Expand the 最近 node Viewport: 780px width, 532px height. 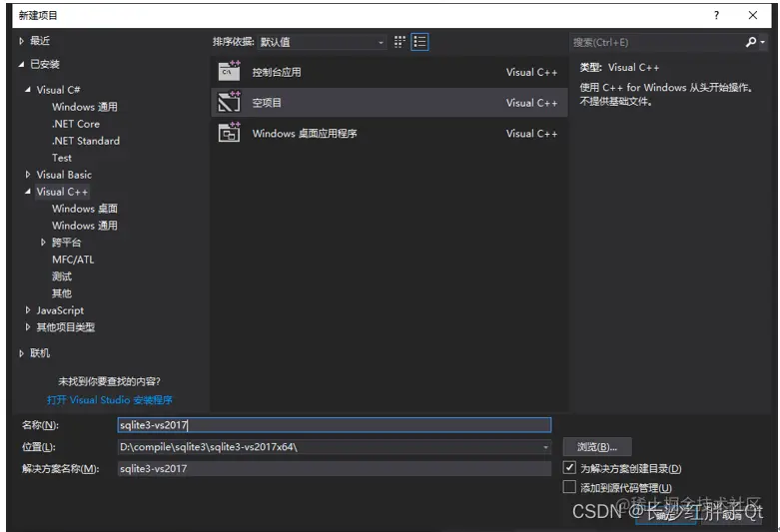(21, 41)
